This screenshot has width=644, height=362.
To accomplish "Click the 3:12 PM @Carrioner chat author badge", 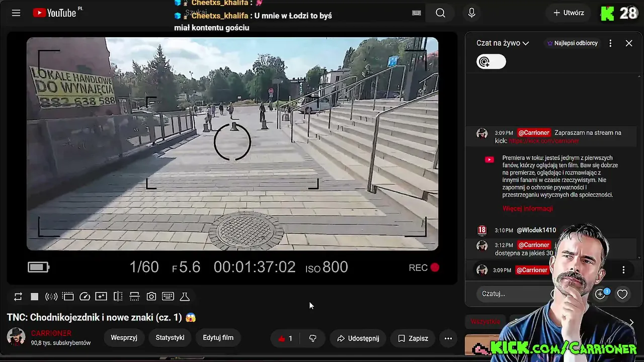I will [534, 245].
